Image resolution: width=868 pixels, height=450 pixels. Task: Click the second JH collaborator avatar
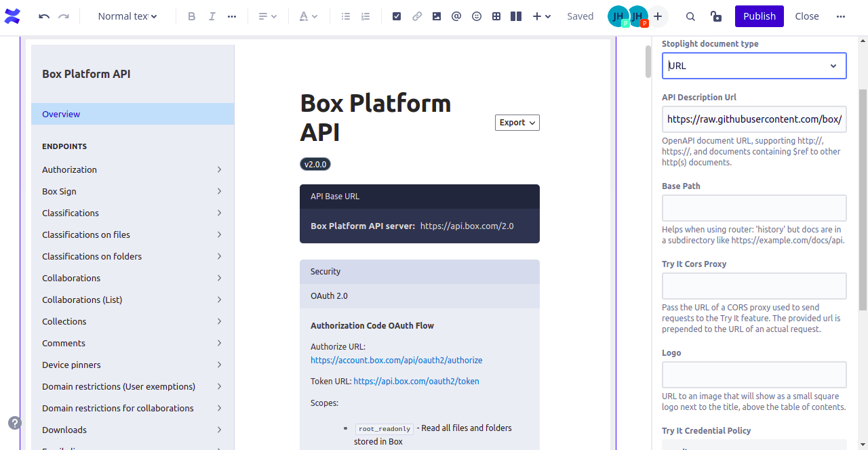[637, 16]
